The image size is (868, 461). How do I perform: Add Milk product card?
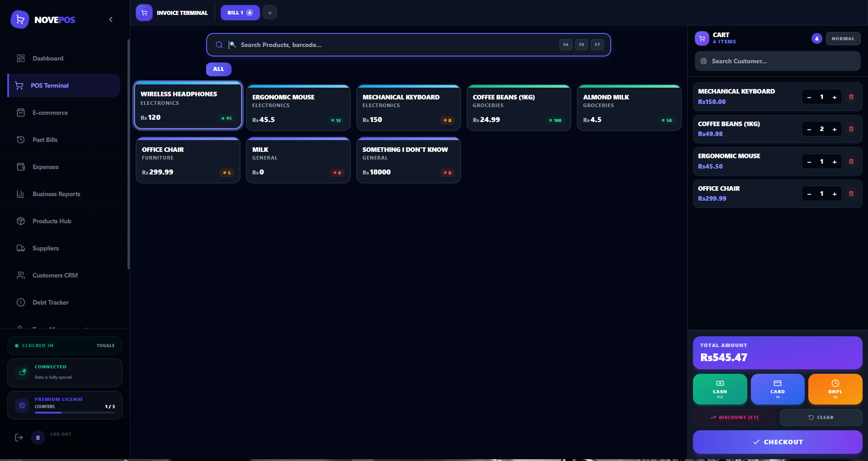pos(298,160)
